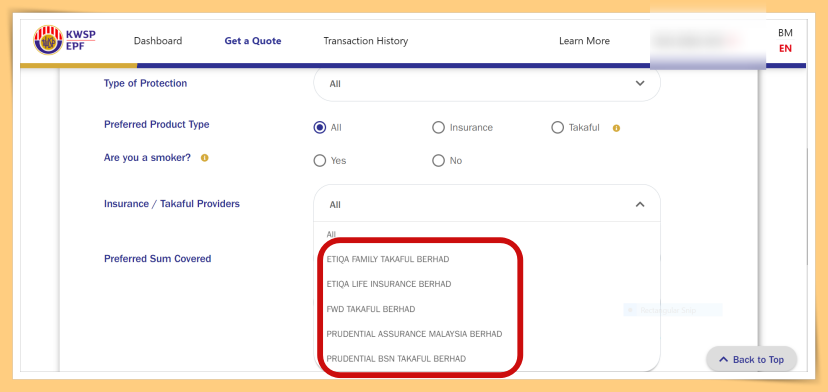This screenshot has width=828, height=392.
Task: Select the All product type radio button
Action: tap(319, 128)
